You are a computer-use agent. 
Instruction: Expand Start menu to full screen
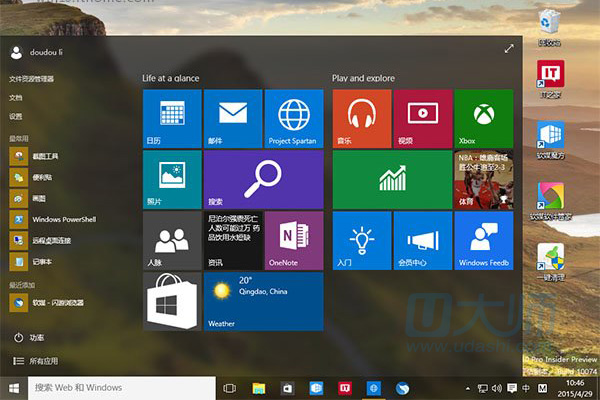[x=509, y=49]
